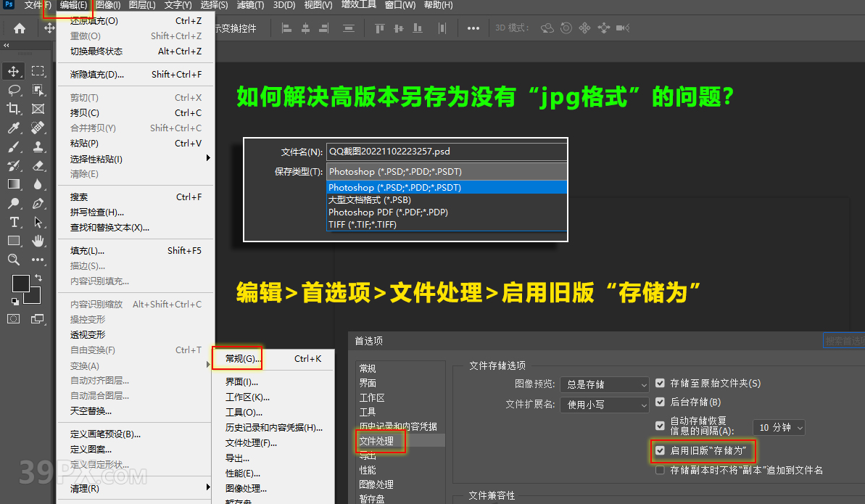The image size is (865, 504).
Task: Open the 图像预览 dropdown showing 总是存储
Action: [605, 384]
